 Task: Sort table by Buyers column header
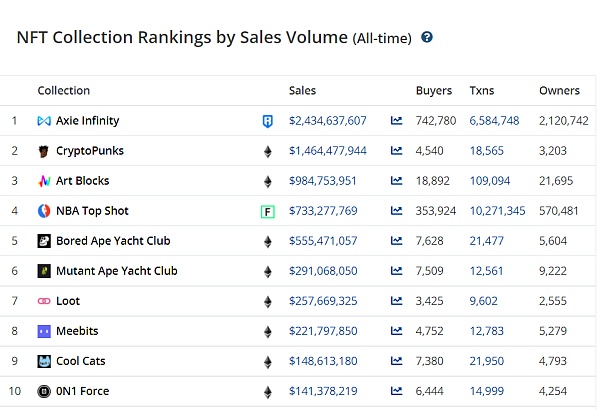[434, 90]
